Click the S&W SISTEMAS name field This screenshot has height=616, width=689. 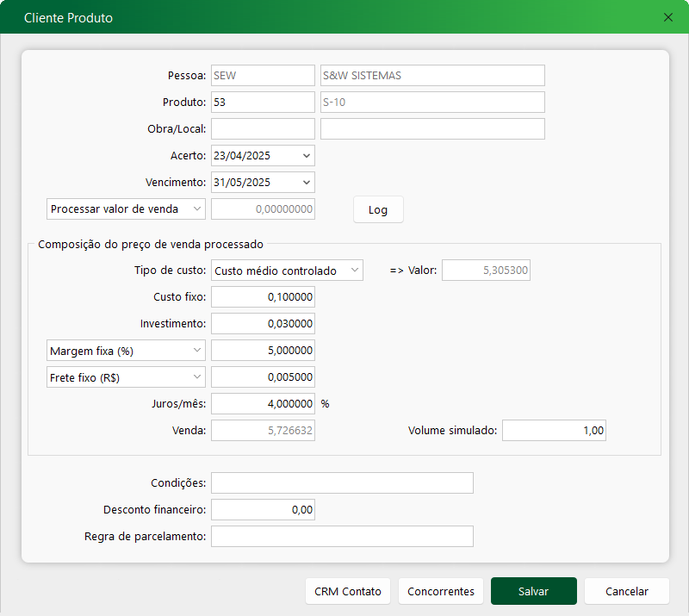click(432, 75)
